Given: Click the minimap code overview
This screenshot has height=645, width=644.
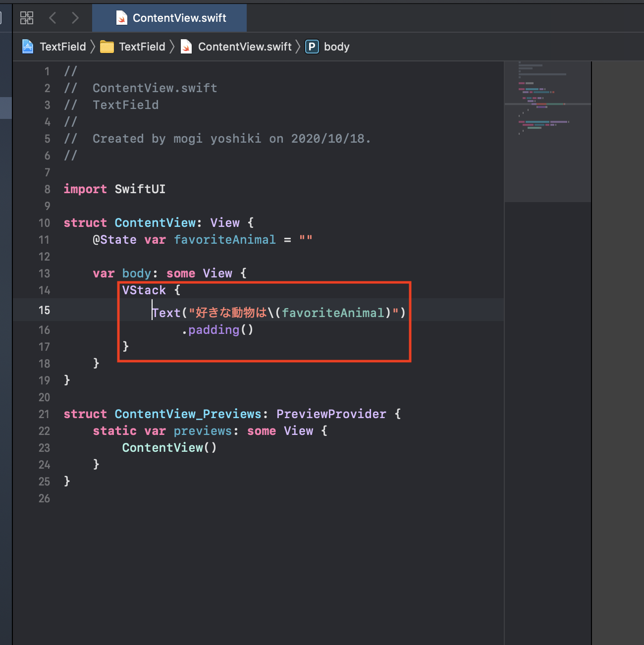Looking at the screenshot, I should point(547,131).
